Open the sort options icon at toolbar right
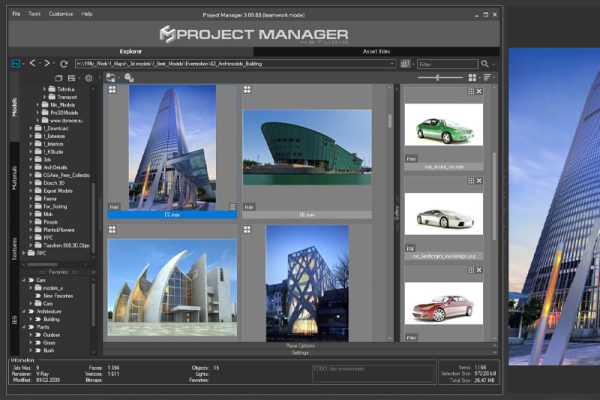This screenshot has height=400, width=600. (488, 78)
